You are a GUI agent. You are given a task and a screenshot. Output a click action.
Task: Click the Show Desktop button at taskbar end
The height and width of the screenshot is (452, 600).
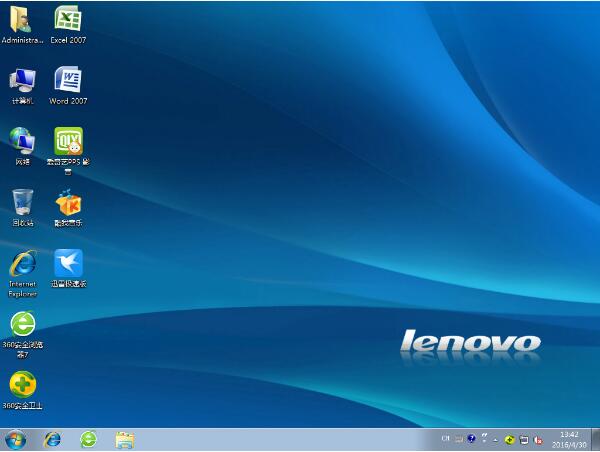[596, 440]
